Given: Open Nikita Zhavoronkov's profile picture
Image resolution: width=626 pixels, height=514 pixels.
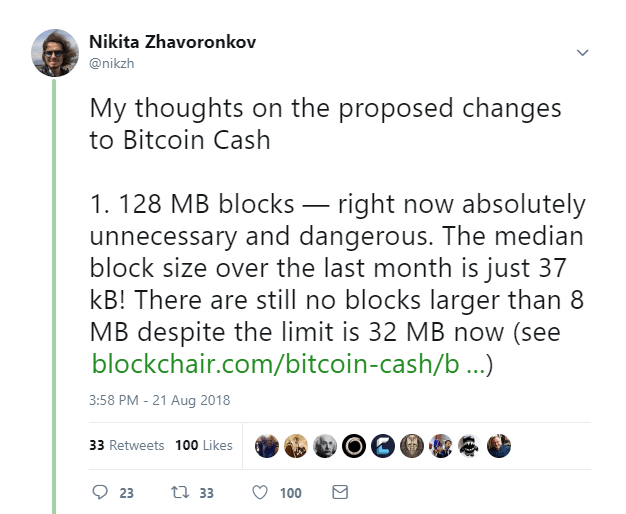Looking at the screenshot, I should pos(55,52).
